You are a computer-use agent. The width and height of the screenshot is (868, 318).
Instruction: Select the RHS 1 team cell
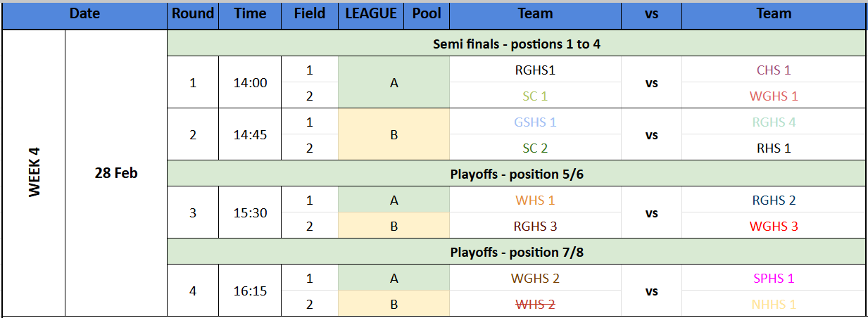point(773,148)
